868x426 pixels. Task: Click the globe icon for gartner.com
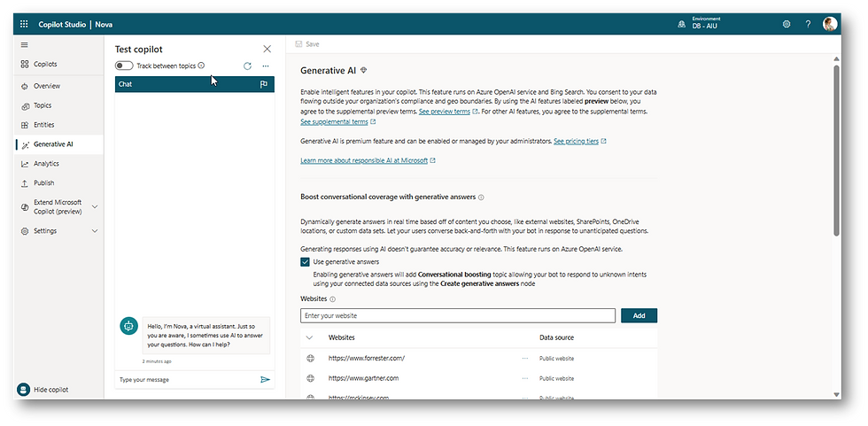pos(310,378)
